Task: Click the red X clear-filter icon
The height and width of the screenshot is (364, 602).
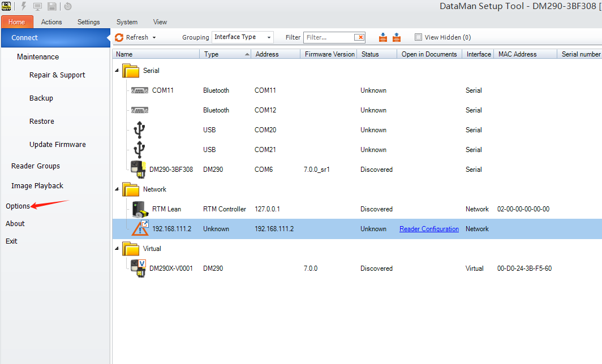Action: pos(360,37)
